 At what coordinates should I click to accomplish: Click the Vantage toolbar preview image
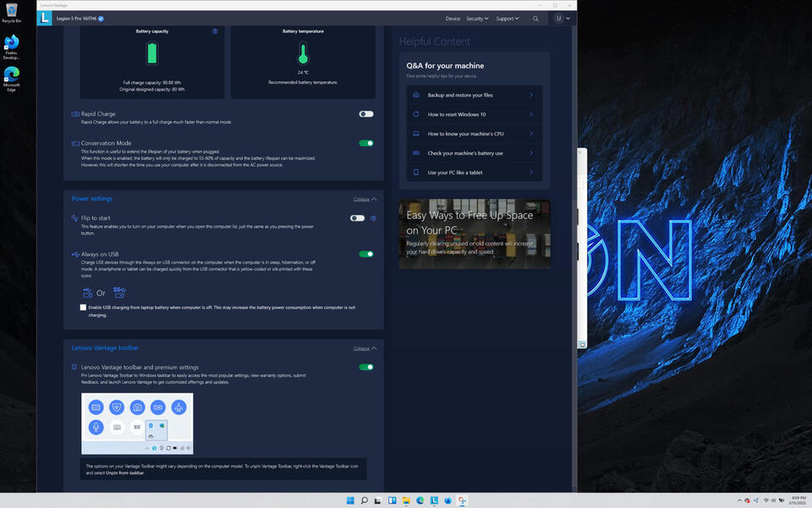pyautogui.click(x=137, y=423)
